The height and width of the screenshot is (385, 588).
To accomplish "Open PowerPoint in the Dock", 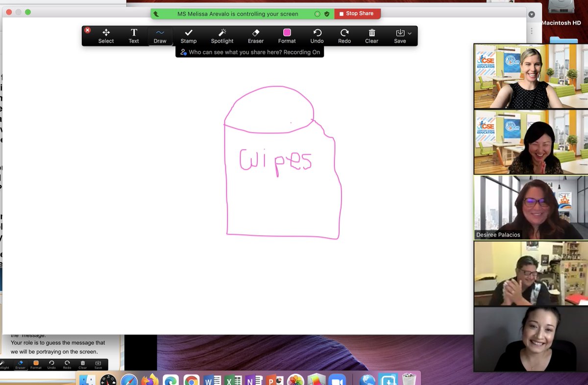I will [275, 380].
